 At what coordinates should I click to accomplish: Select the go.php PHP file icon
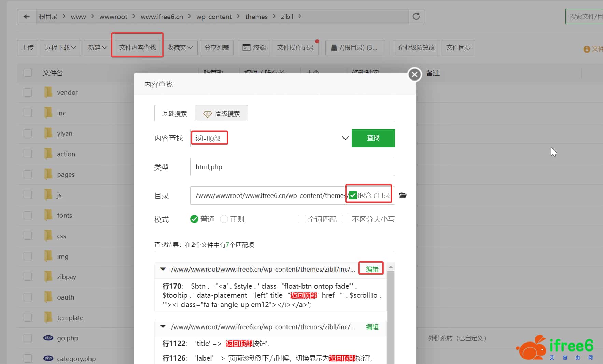(x=48, y=338)
